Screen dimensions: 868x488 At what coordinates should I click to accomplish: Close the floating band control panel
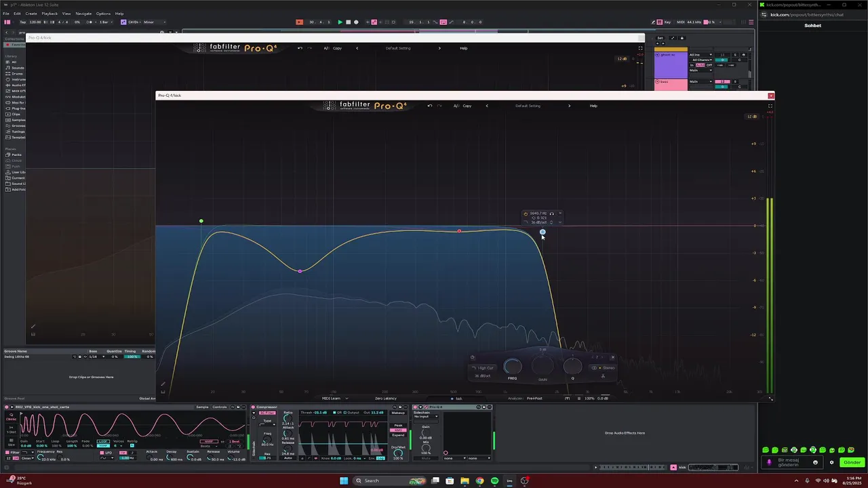coord(612,357)
